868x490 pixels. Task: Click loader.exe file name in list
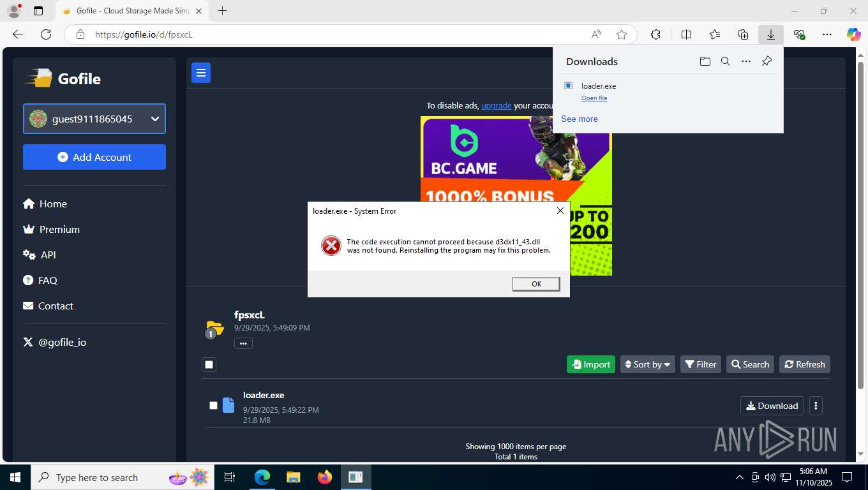[x=264, y=395]
